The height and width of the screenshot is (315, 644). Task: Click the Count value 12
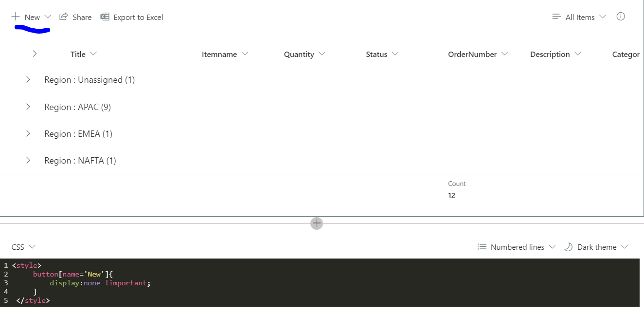(452, 195)
